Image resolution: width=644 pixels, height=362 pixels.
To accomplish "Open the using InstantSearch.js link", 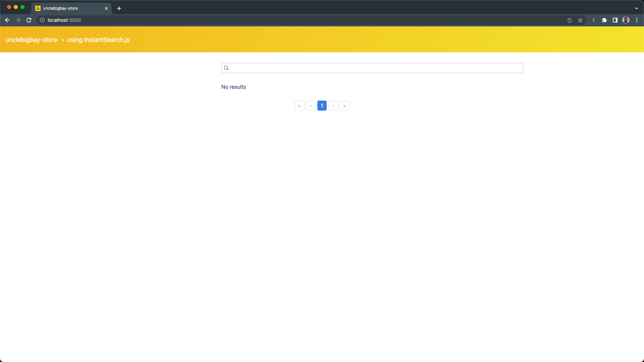I will (98, 40).
